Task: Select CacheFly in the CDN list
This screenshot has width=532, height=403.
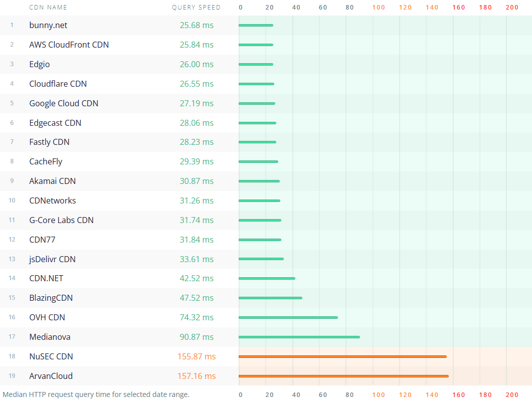Action: pyautogui.click(x=46, y=161)
